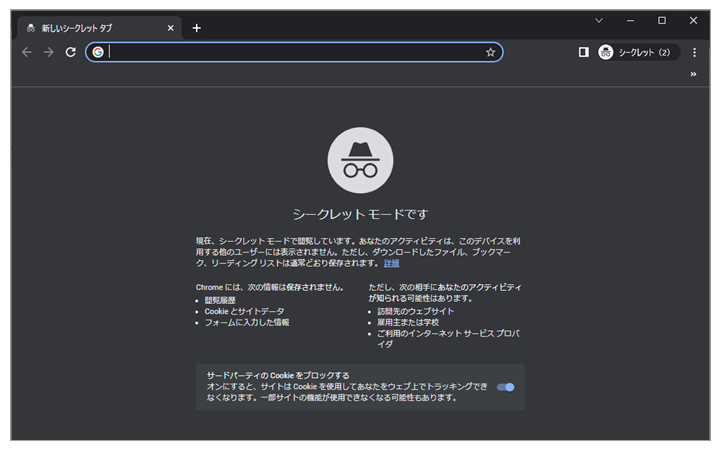Open the シークレット (2) profile chip
This screenshot has height=453, width=724.
[637, 52]
